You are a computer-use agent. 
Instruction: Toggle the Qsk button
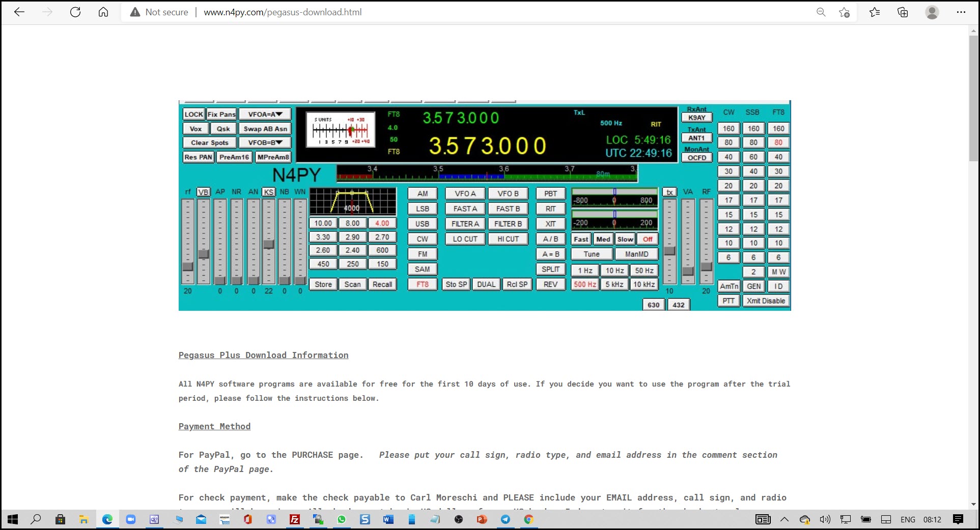tap(223, 129)
